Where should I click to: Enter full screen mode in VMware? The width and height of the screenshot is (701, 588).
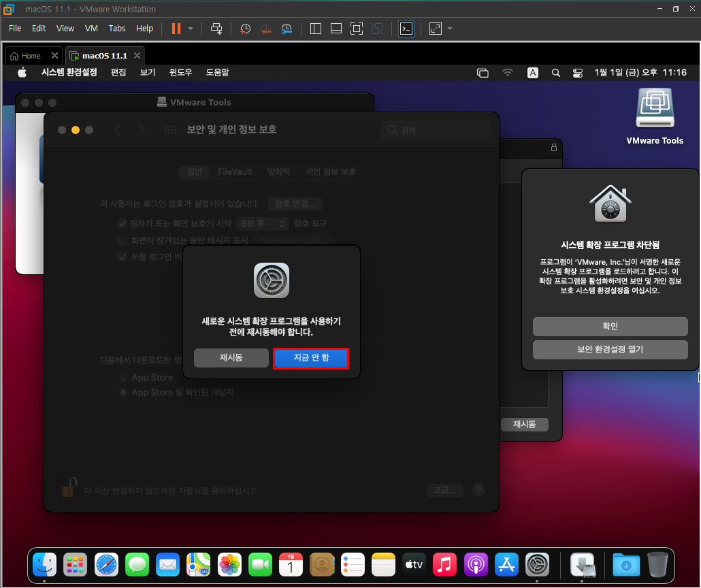(x=357, y=29)
